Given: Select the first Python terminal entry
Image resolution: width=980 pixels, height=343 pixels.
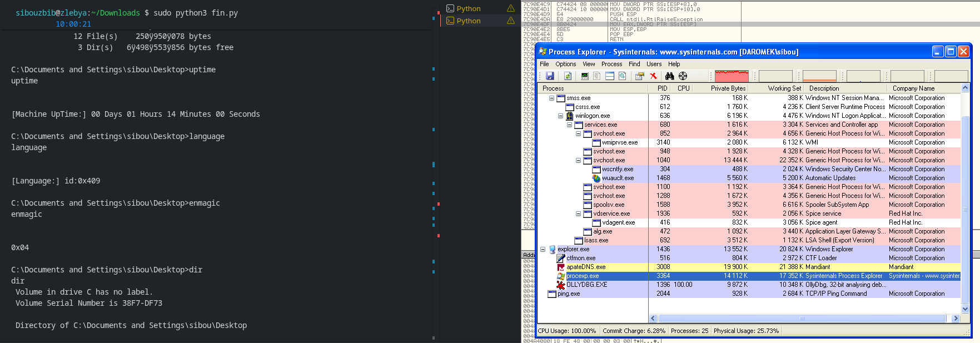Looking at the screenshot, I should (468, 9).
